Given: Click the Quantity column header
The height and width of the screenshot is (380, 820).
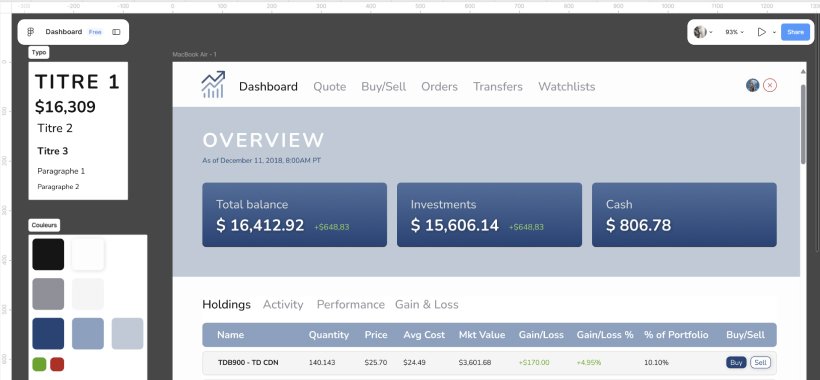Looking at the screenshot, I should 328,335.
